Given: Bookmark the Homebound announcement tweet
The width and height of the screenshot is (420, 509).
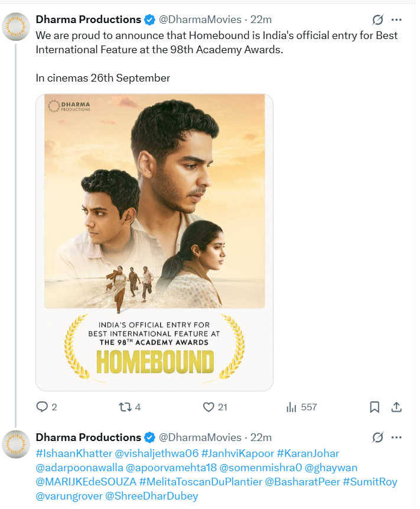Looking at the screenshot, I should 375,407.
